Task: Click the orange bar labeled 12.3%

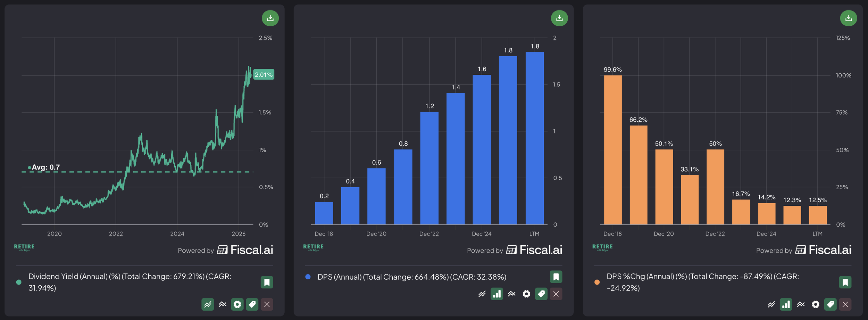Action: [x=792, y=215]
